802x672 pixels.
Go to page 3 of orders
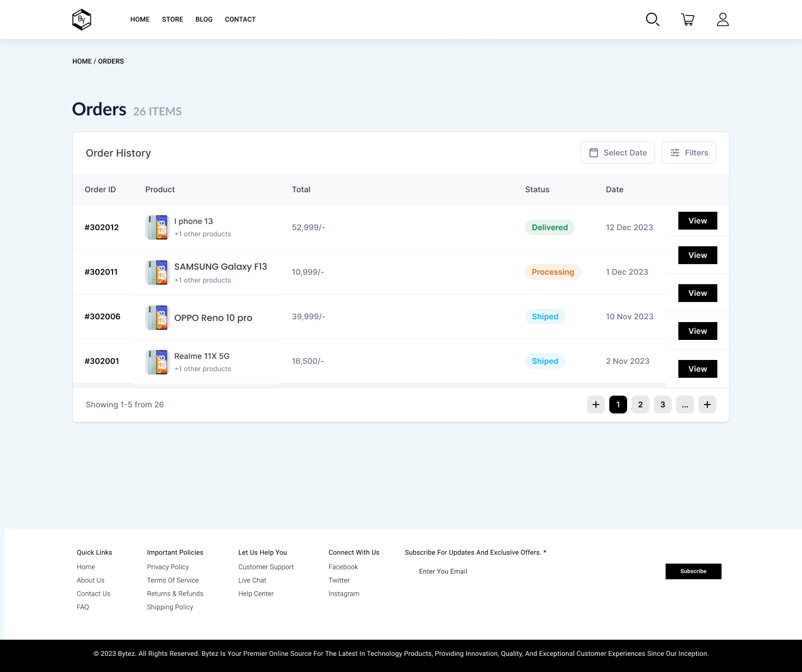click(663, 405)
